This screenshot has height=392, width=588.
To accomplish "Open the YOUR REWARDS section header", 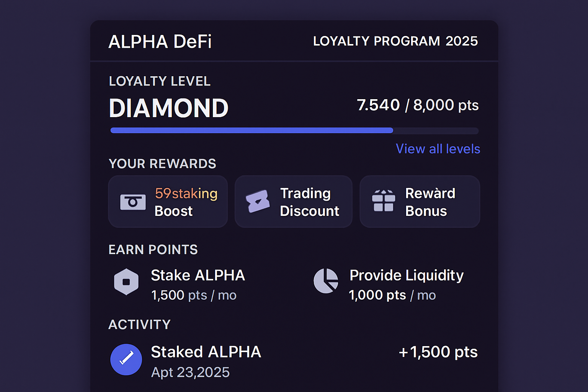I will [162, 163].
